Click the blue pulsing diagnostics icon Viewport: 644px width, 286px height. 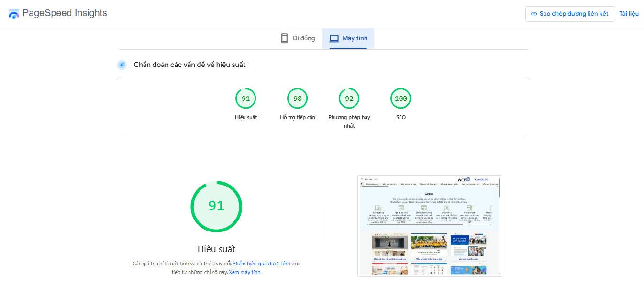[x=121, y=64]
